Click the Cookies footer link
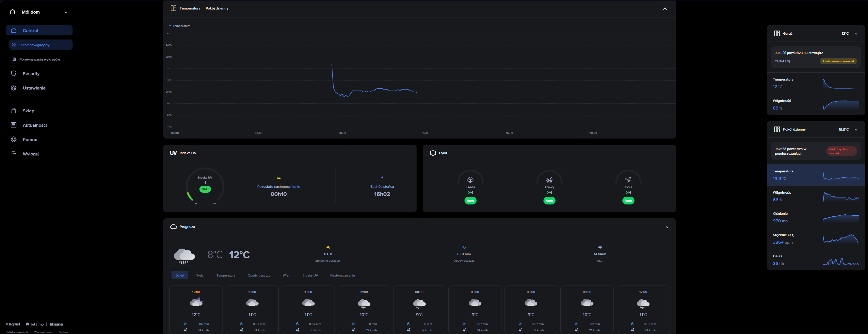Viewport: 868px width, 334px height. pos(63,332)
